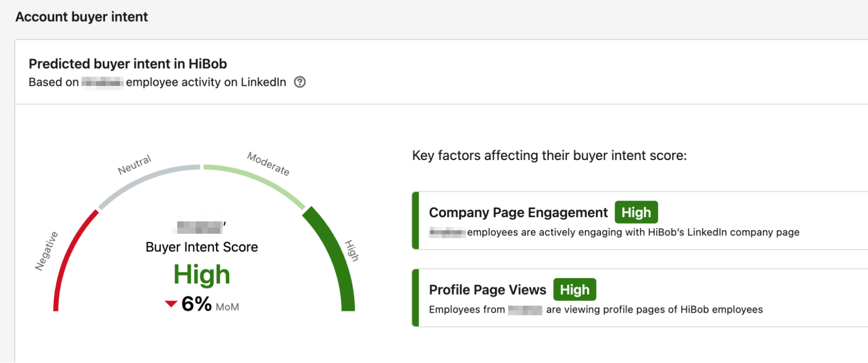Click the Account buyer intent heading
The width and height of the screenshot is (868, 363).
coord(82,16)
